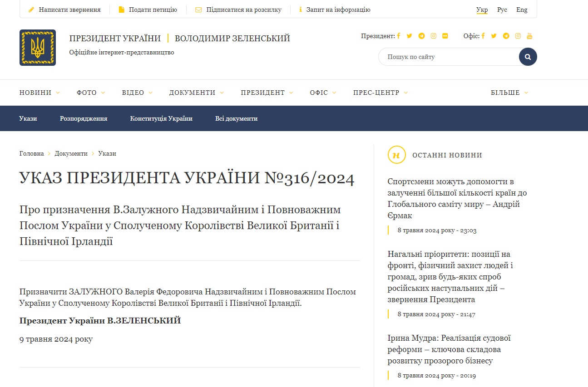Open the President's Telegram icon
588x387 pixels.
click(421, 36)
